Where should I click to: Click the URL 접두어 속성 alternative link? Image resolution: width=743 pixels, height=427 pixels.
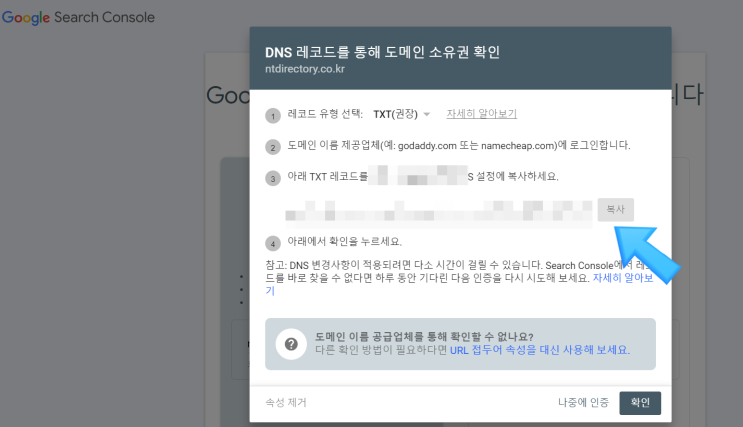tap(540, 350)
